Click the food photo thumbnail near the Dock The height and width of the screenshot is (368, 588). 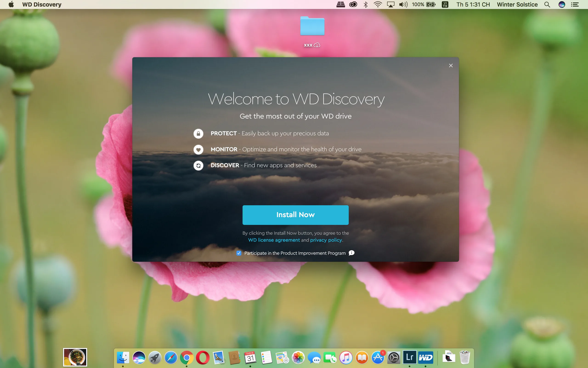pos(75,357)
